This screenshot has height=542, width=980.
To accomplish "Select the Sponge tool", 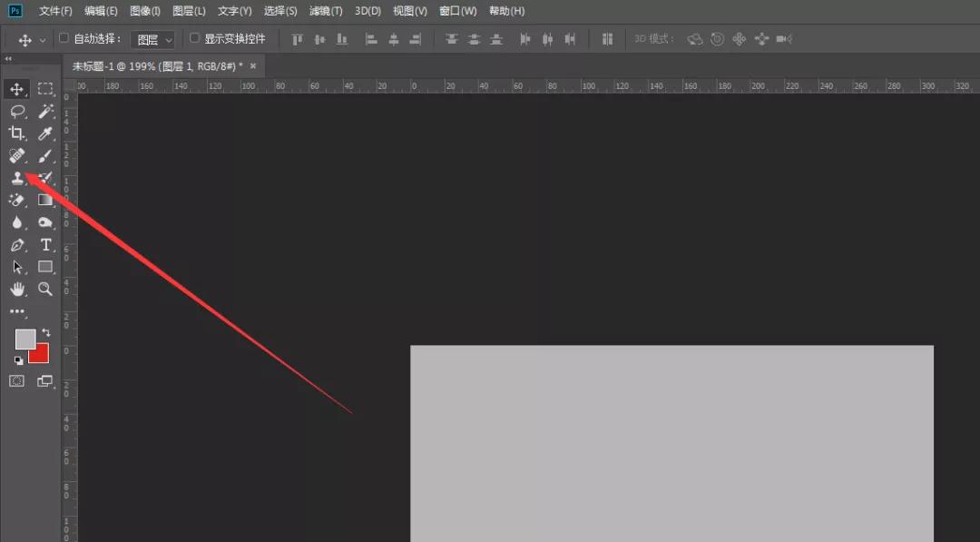I will click(x=45, y=222).
